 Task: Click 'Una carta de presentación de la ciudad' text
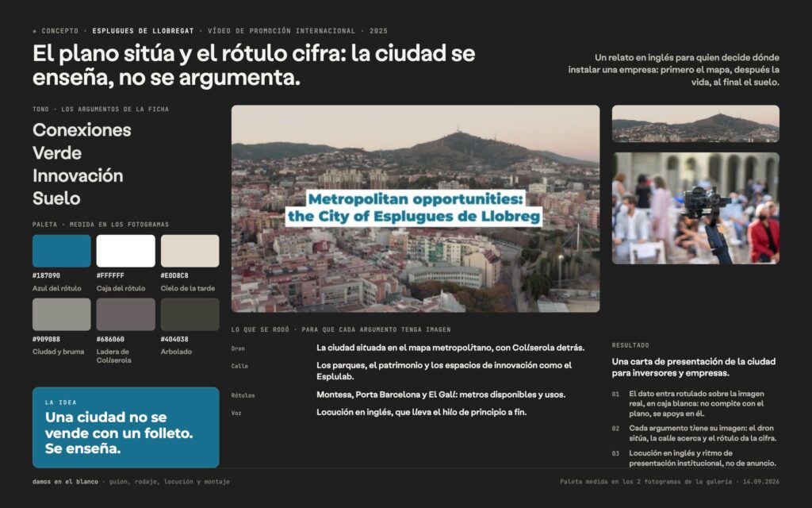coord(694,368)
